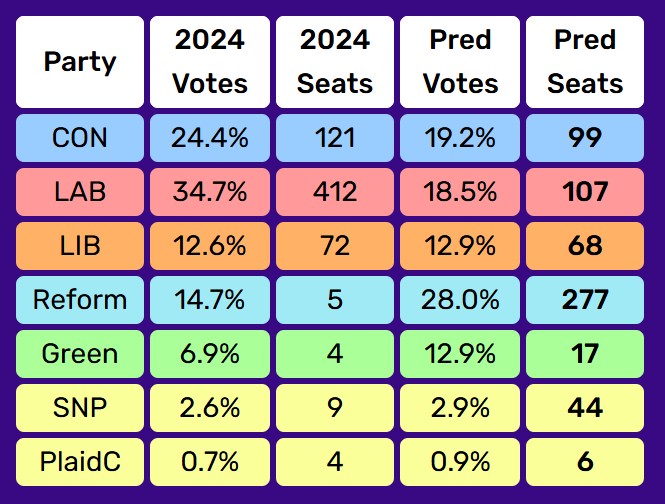Select LIB 2024 seats value 72

334,246
